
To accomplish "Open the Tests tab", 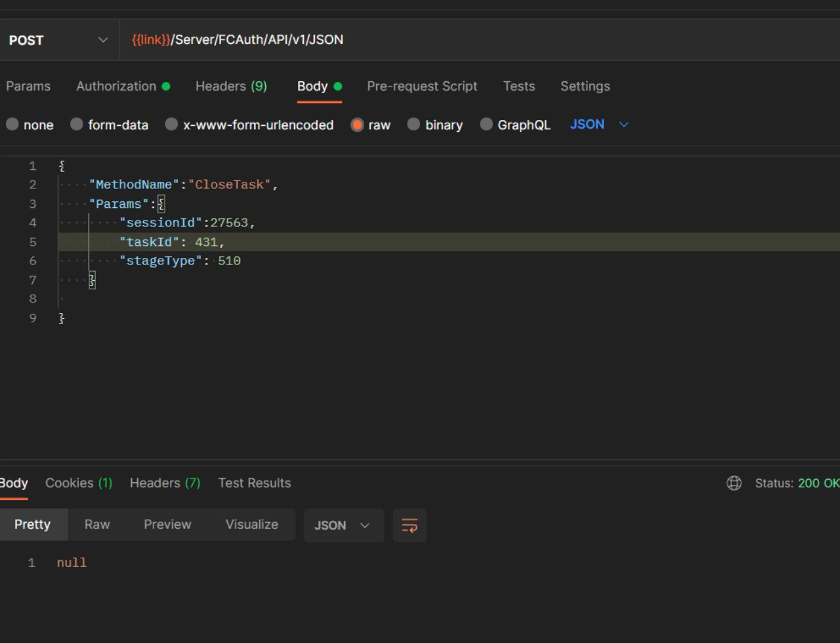I will pos(518,86).
